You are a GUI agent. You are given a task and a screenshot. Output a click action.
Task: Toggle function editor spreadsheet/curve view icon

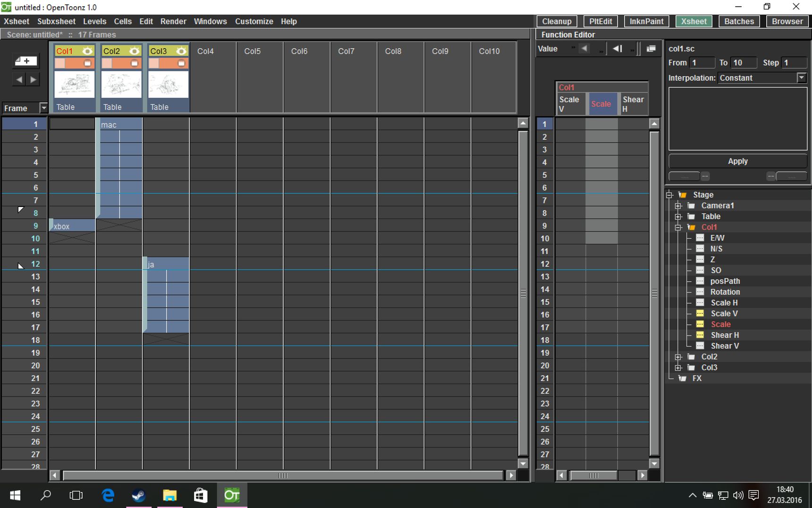[x=651, y=48]
